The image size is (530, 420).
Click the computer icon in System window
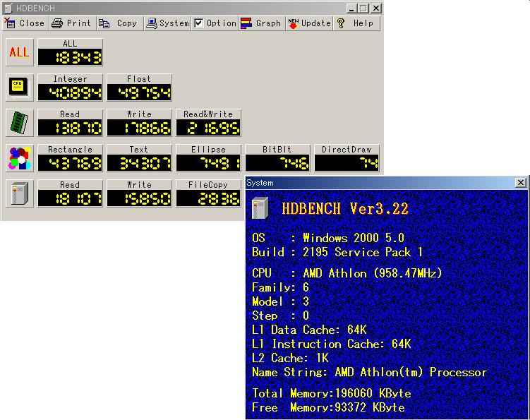click(260, 208)
